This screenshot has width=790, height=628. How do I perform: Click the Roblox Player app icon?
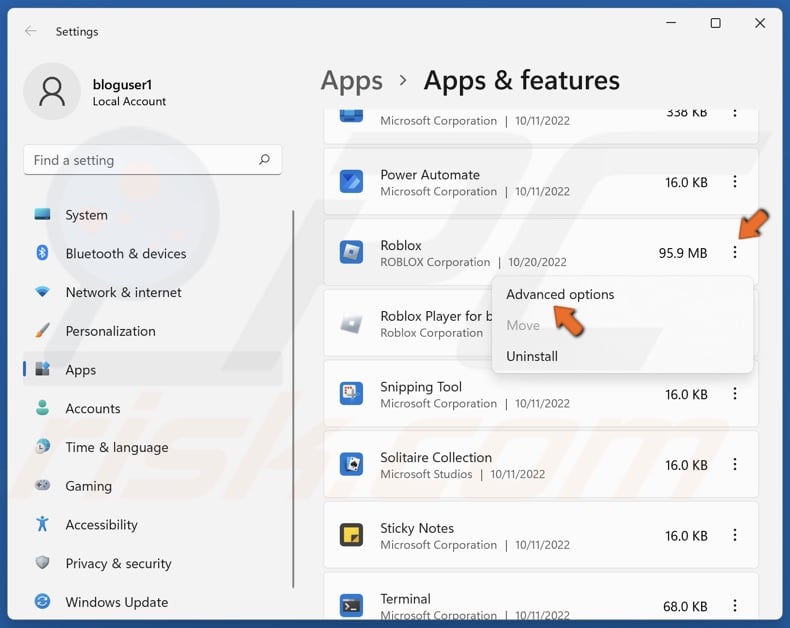point(351,323)
